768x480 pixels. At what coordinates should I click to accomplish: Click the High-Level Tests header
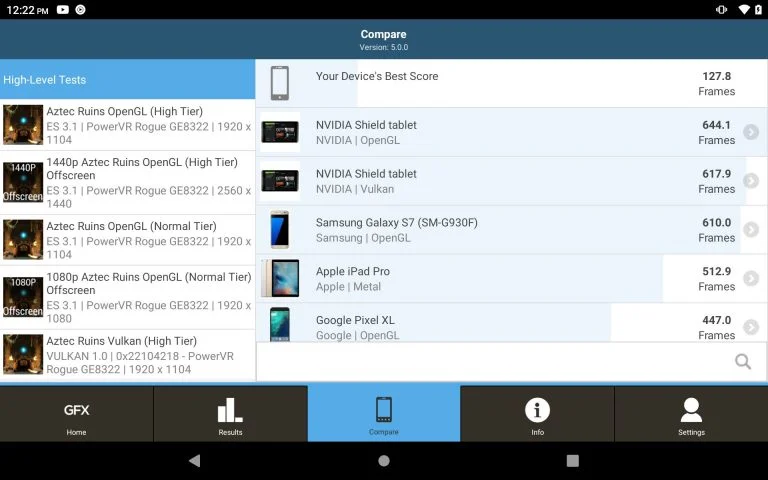(x=127, y=79)
